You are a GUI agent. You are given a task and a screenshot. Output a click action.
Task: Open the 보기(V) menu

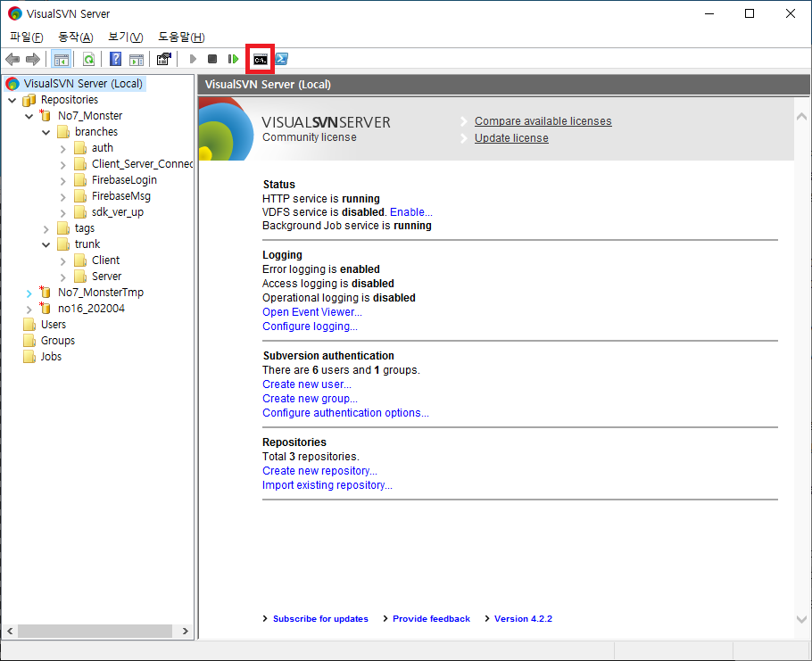[x=125, y=37]
